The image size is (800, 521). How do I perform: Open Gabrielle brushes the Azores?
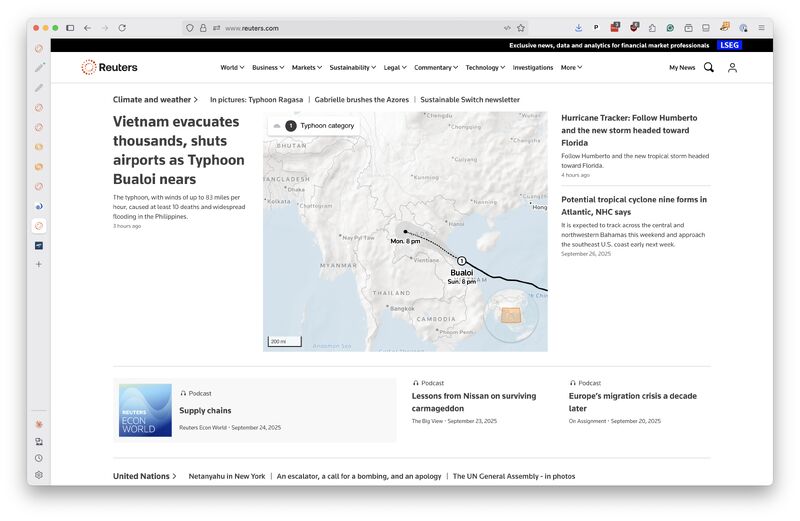coord(362,100)
